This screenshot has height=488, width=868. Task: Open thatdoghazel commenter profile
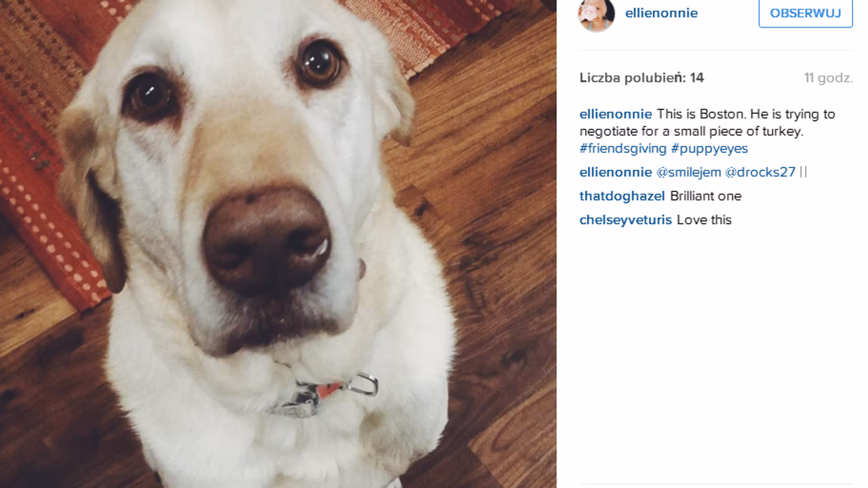coord(622,196)
